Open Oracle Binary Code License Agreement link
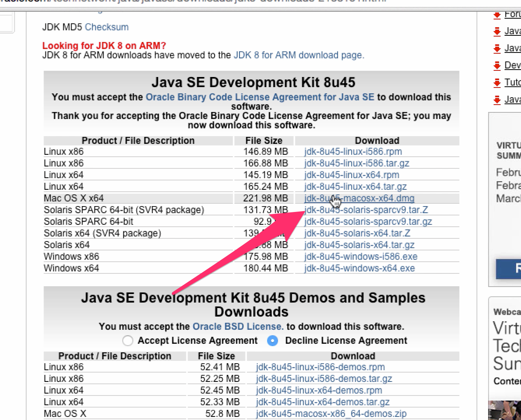Viewport: 521px width, 420px height. (260, 97)
